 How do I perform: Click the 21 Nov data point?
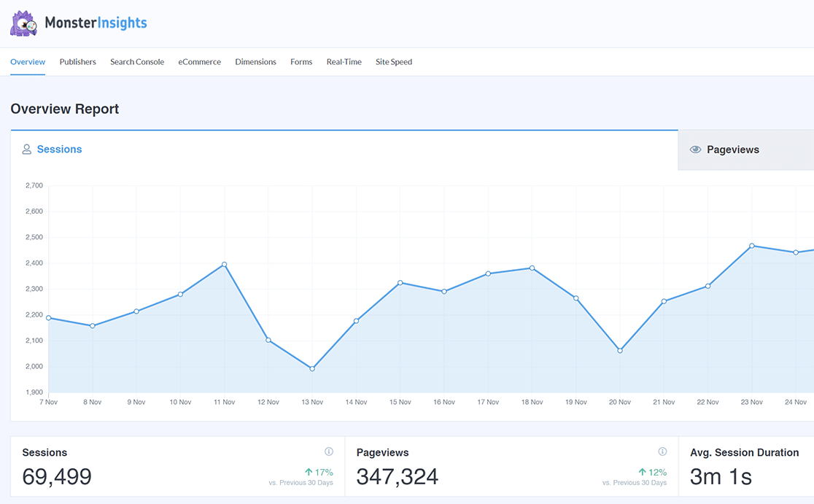664,301
